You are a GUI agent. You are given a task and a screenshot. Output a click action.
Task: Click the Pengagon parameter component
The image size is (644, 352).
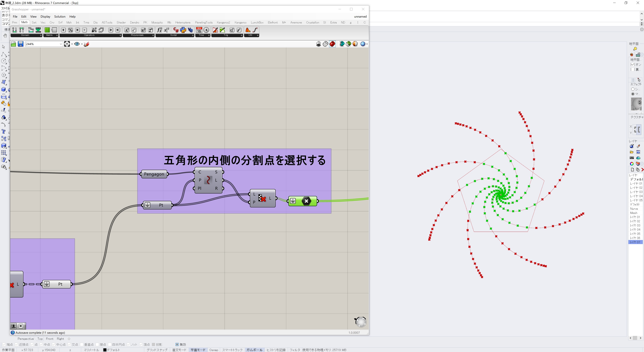point(154,174)
